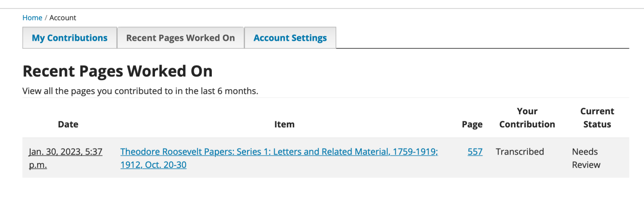Open the My Contributions tab

tap(69, 38)
